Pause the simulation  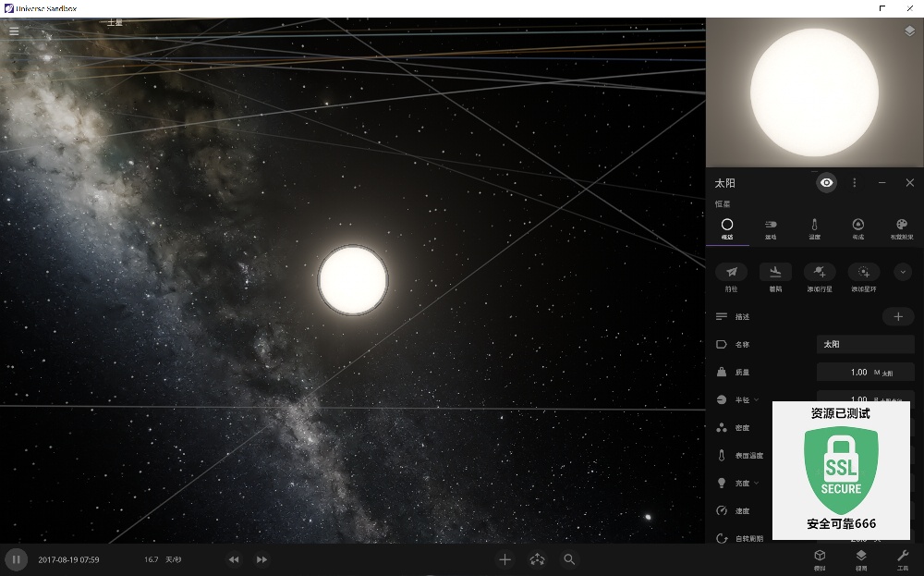click(17, 559)
